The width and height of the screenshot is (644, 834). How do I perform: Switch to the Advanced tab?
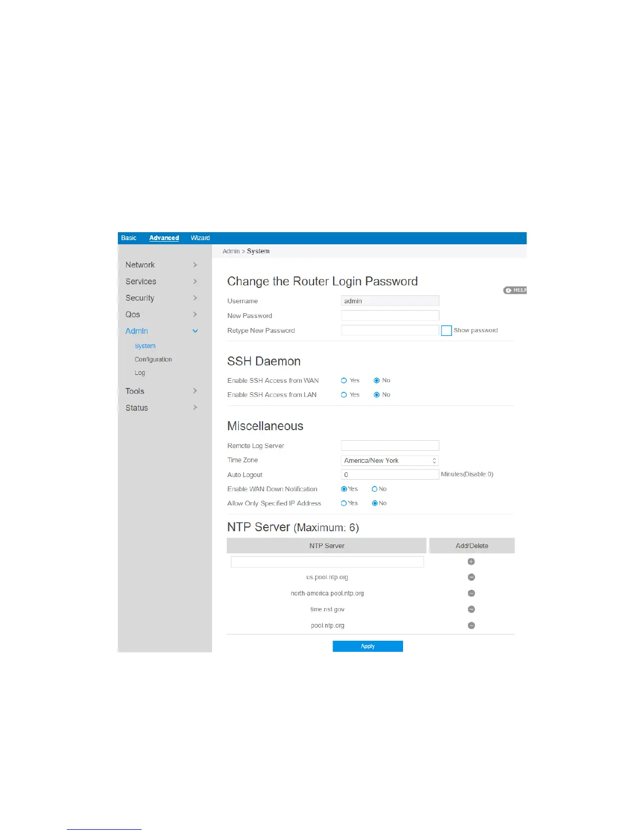pos(164,238)
